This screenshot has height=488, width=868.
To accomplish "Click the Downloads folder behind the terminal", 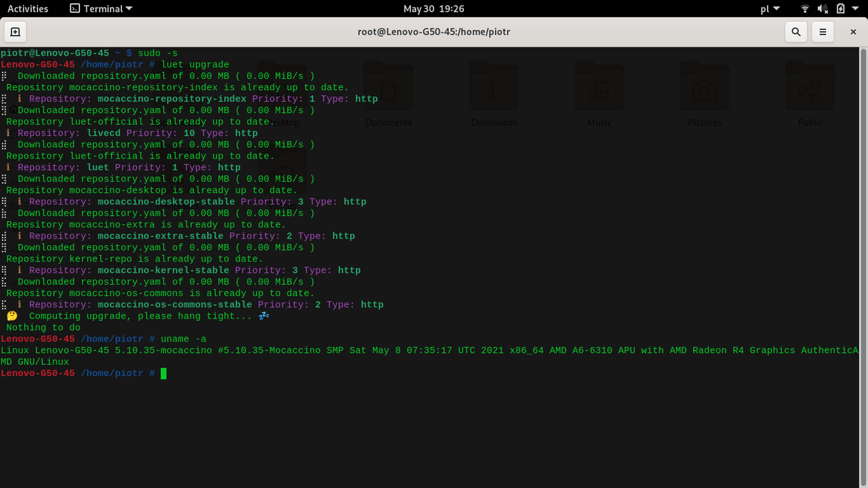I will (494, 95).
